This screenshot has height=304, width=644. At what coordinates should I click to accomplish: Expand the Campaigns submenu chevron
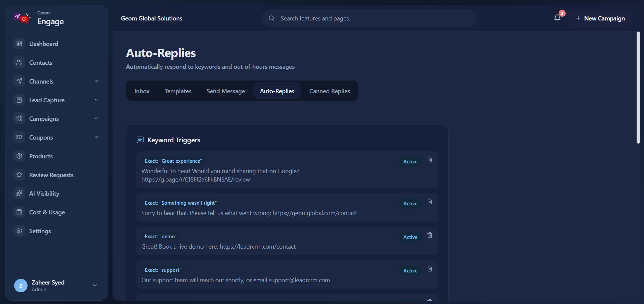pyautogui.click(x=96, y=118)
